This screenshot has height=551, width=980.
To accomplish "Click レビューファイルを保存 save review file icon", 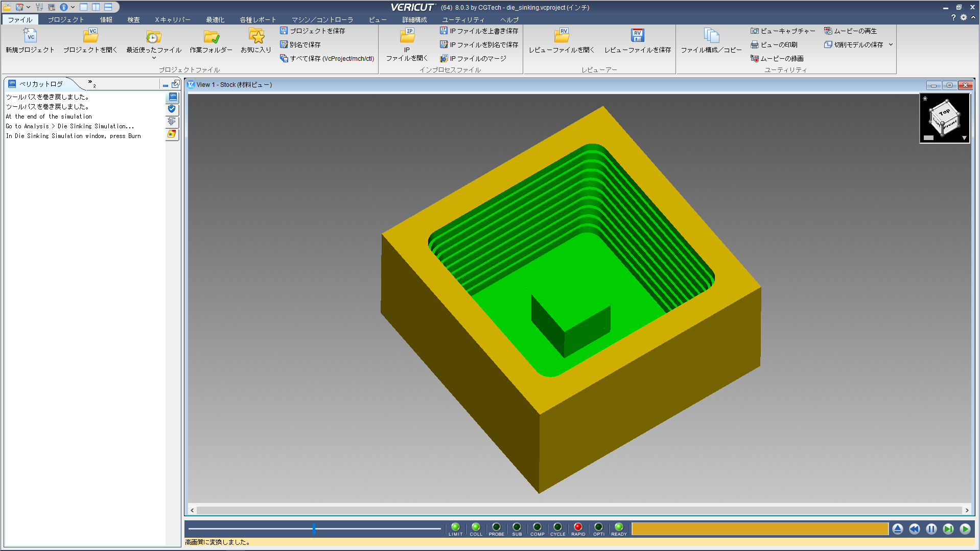I will (637, 36).
